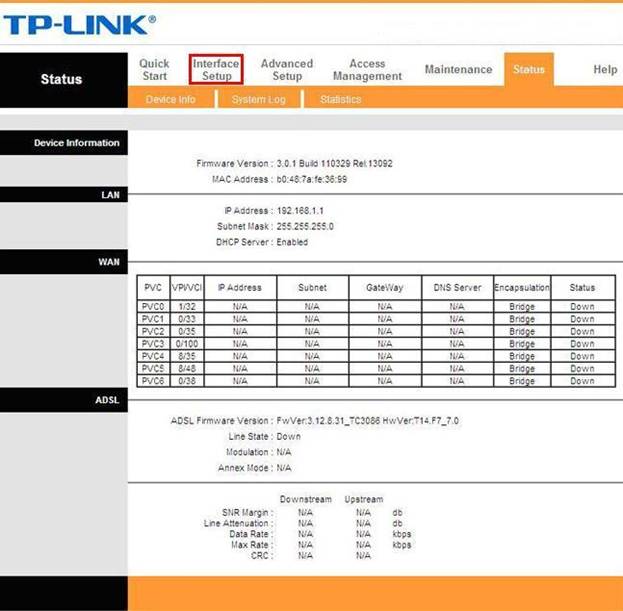Click the LAN section header
The image size is (623, 611).
click(64, 195)
